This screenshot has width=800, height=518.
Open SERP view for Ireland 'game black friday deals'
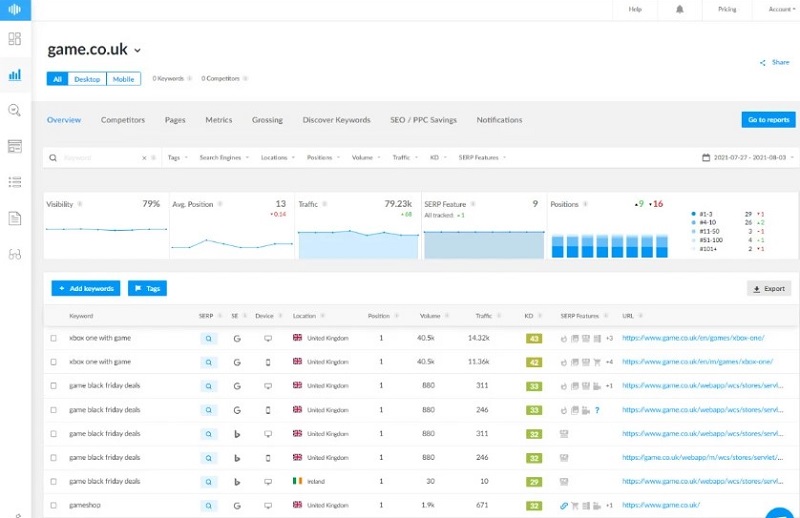209,482
